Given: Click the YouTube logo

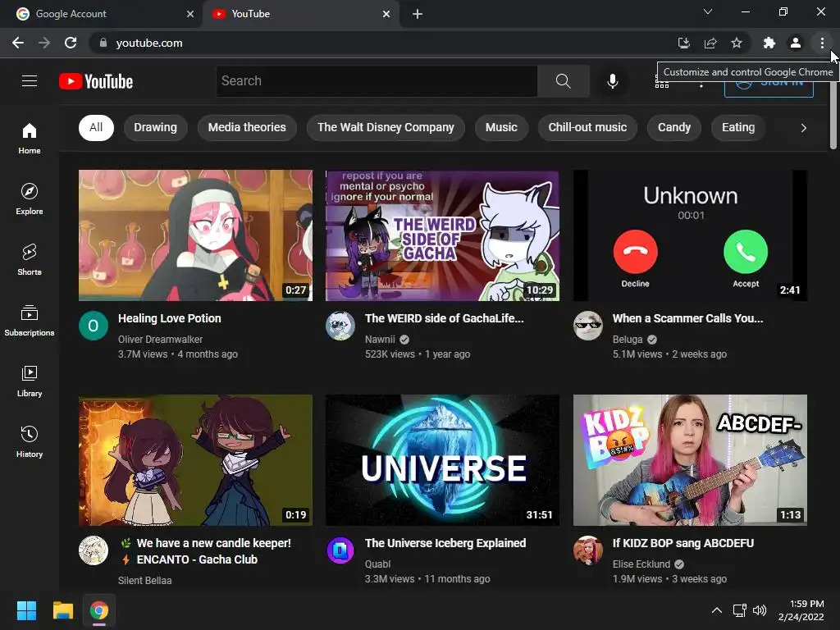Looking at the screenshot, I should [96, 81].
